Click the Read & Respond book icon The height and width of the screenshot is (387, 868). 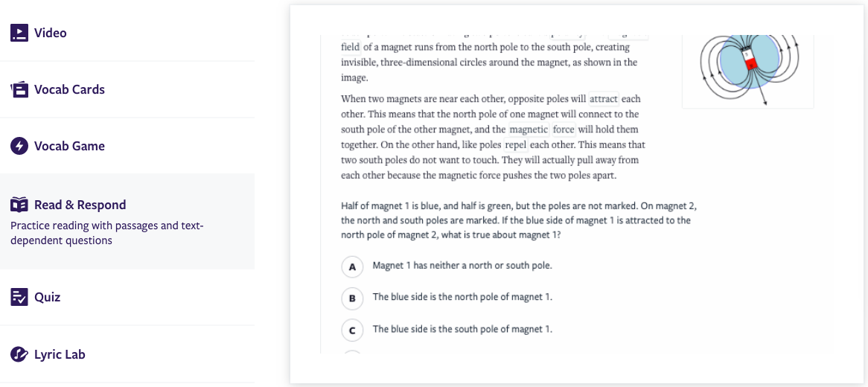click(x=19, y=205)
